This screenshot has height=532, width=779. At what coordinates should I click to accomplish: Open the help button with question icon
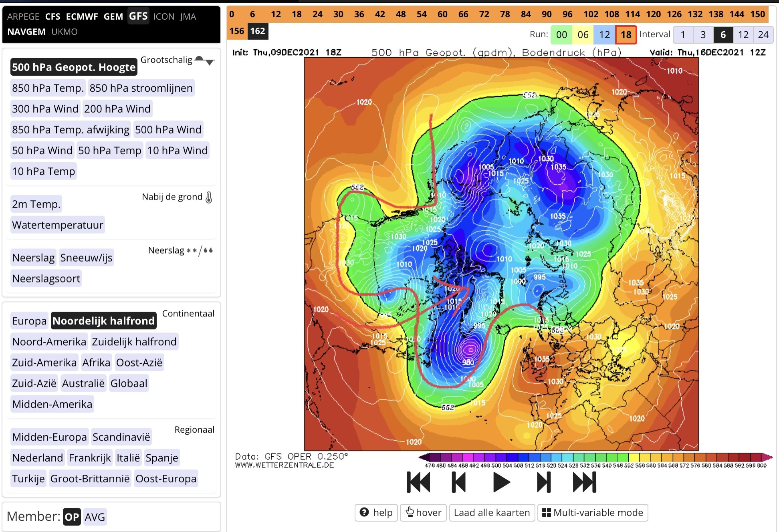click(x=376, y=512)
